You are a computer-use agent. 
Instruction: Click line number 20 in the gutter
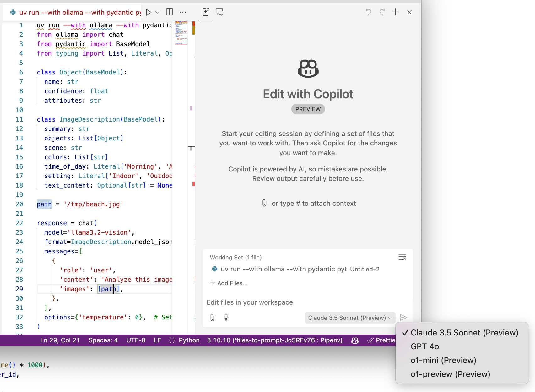point(19,204)
